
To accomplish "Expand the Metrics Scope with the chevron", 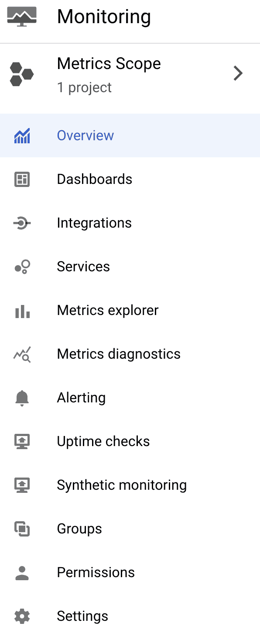I will pos(238,73).
